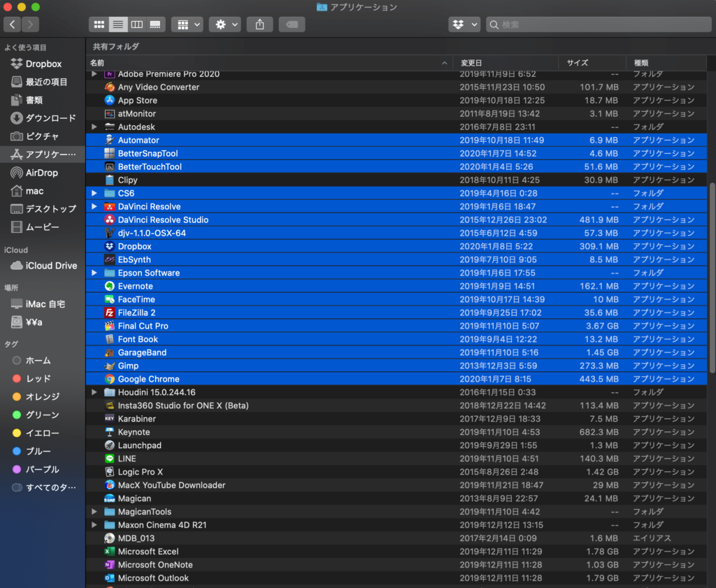
Task: Open ダウンロード in the sidebar
Action: [43, 118]
